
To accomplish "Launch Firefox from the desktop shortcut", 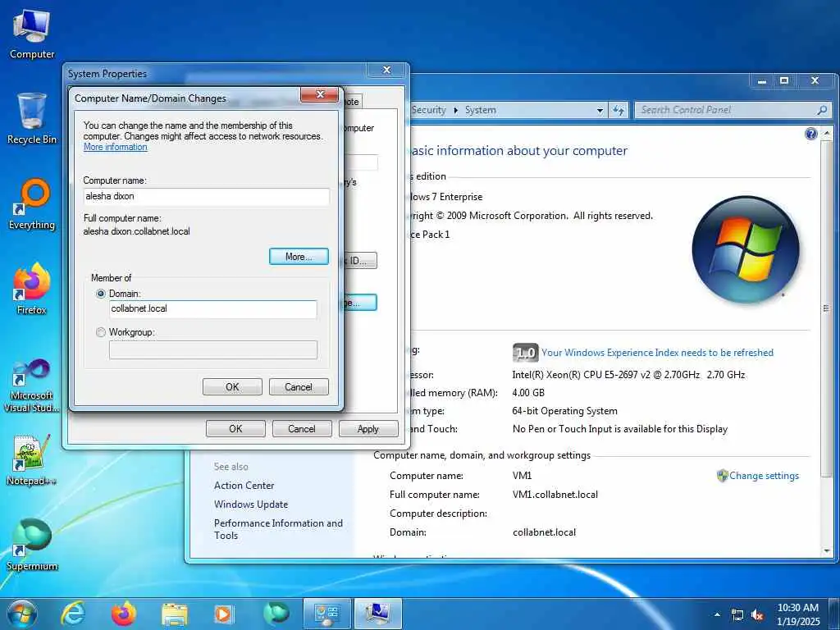I will (32, 290).
